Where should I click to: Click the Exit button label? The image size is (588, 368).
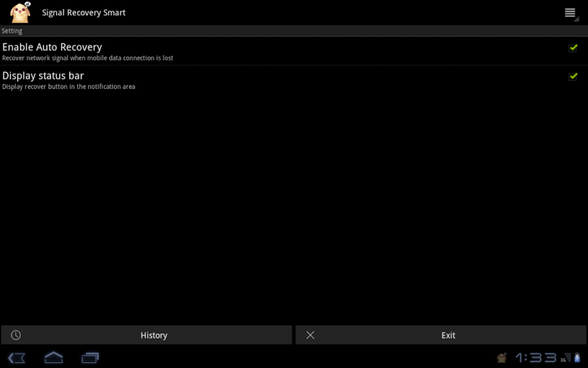tap(448, 336)
